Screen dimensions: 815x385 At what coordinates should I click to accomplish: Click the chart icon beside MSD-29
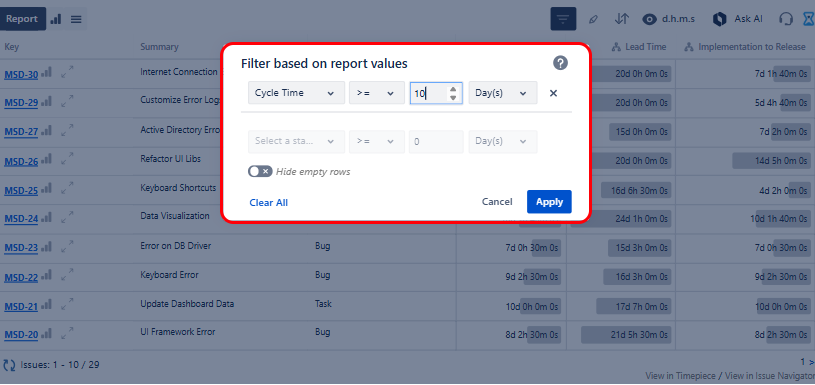(x=47, y=101)
